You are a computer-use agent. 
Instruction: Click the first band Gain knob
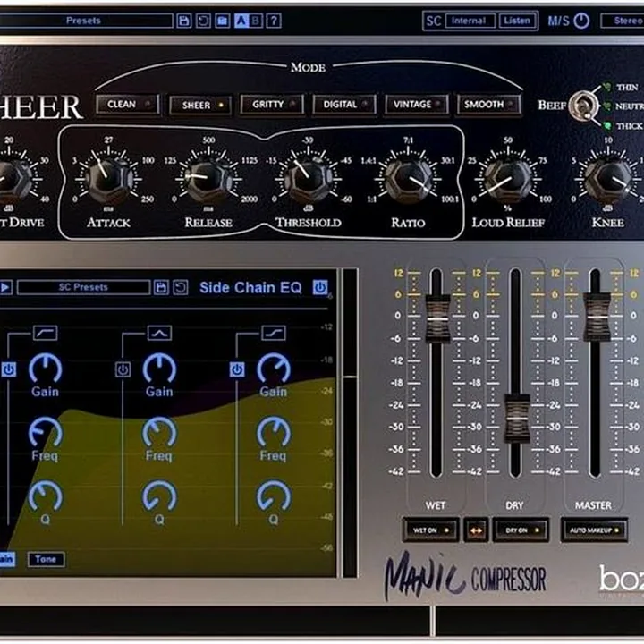[x=46, y=369]
